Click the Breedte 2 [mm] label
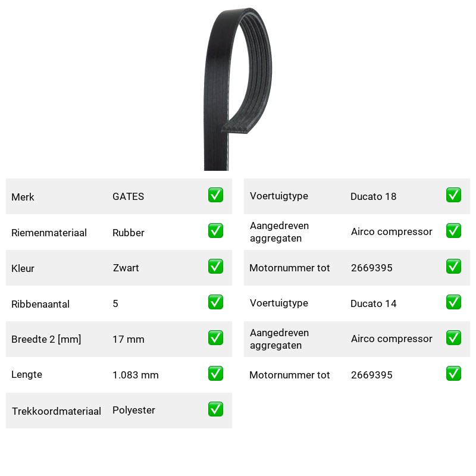This screenshot has width=476, height=476. pyautogui.click(x=46, y=339)
